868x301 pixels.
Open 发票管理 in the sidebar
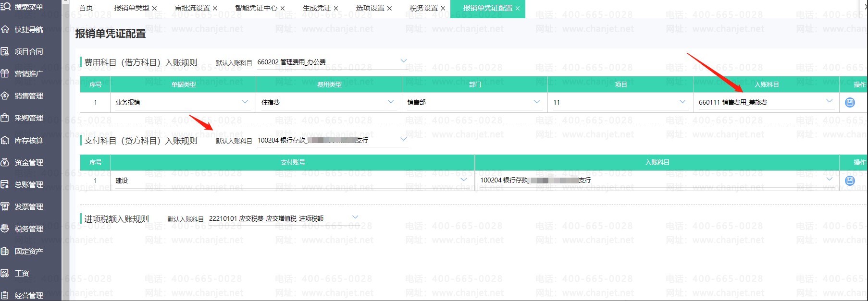coord(28,206)
